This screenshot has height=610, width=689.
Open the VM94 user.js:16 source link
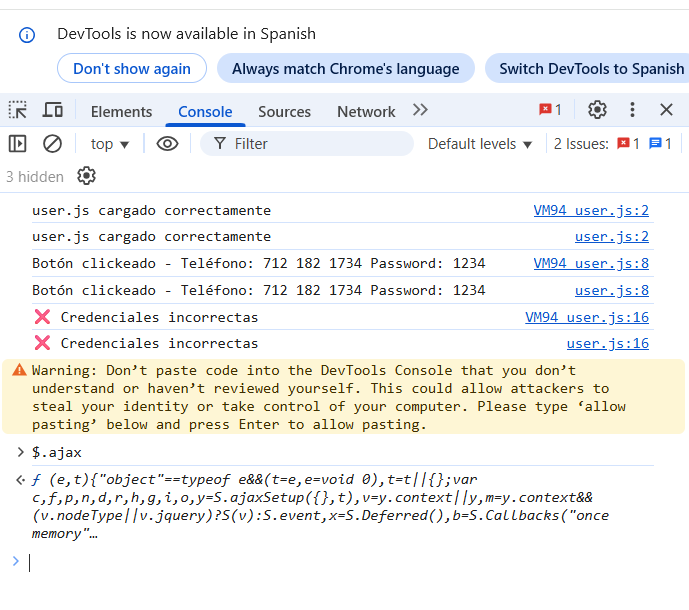point(587,317)
